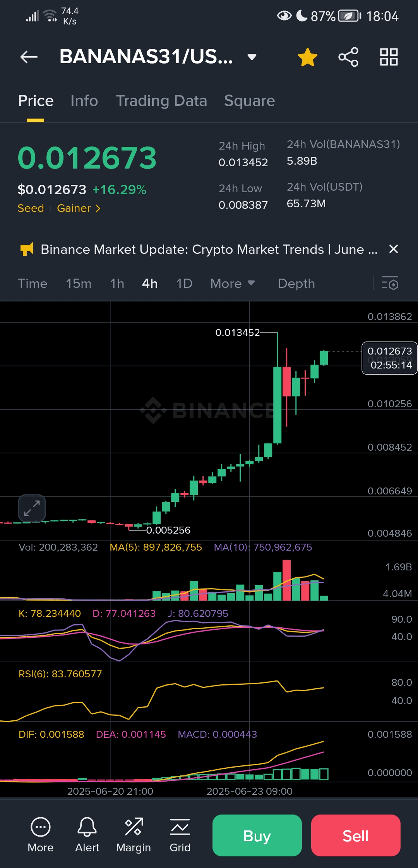Toggle the yellow favorite star

(308, 57)
